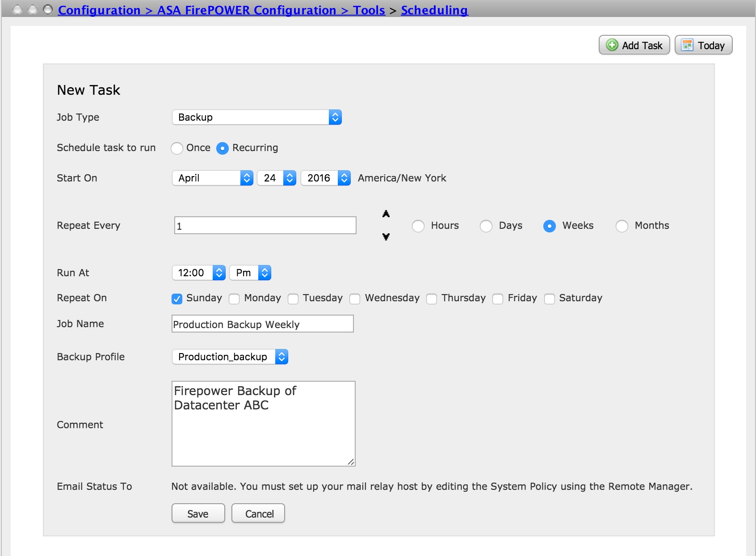
Task: Select the Recurring radio button
Action: [x=223, y=148]
